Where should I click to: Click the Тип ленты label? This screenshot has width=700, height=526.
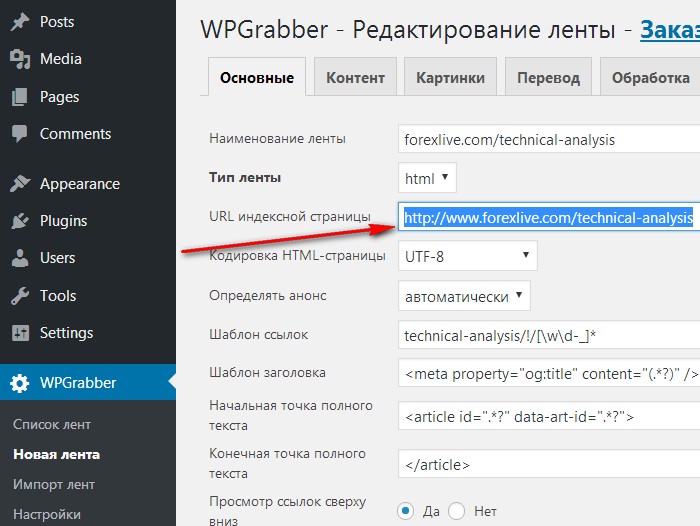[245, 178]
